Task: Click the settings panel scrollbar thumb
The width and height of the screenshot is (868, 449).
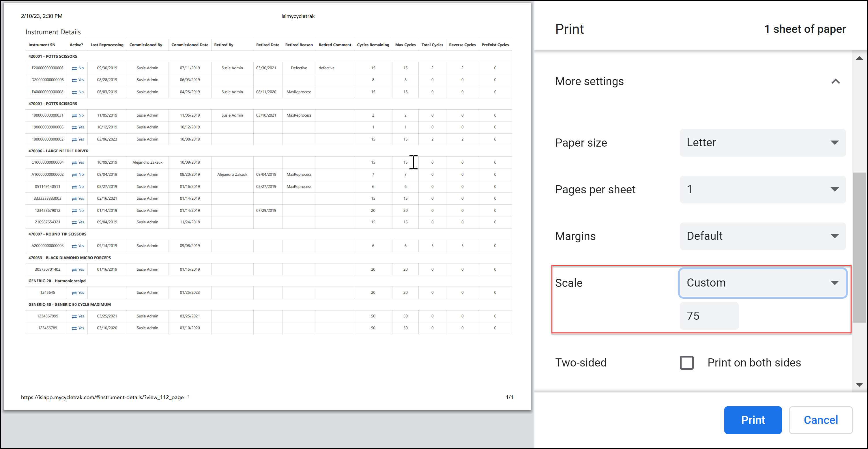Action: (x=859, y=248)
